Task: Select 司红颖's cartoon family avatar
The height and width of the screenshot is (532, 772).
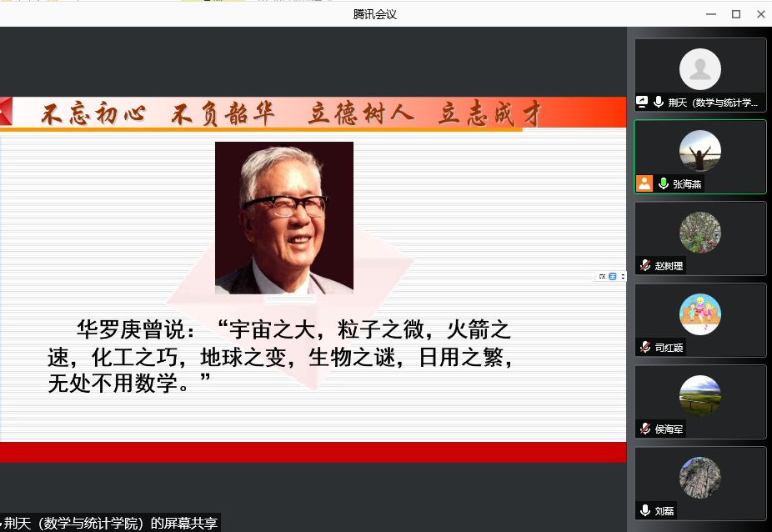Action: click(699, 314)
